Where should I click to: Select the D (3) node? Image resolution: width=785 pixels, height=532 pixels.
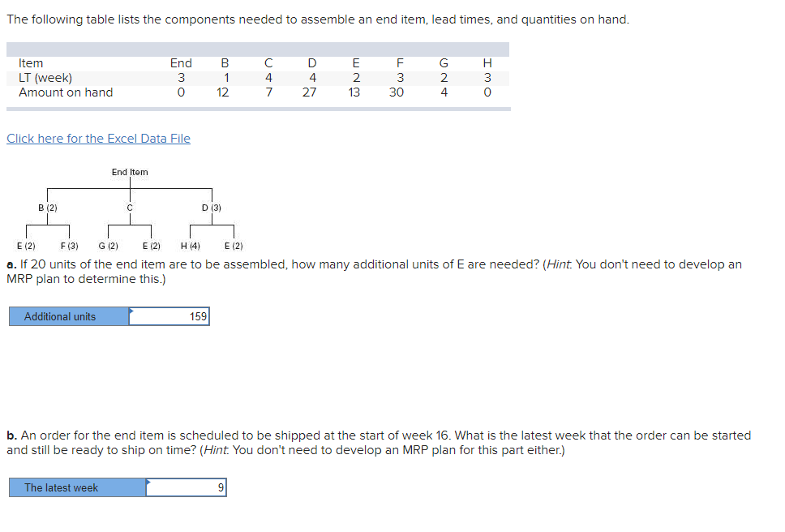[211, 208]
